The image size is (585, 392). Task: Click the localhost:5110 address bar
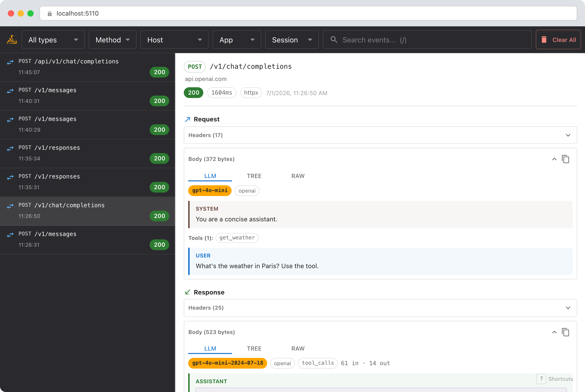(x=308, y=13)
